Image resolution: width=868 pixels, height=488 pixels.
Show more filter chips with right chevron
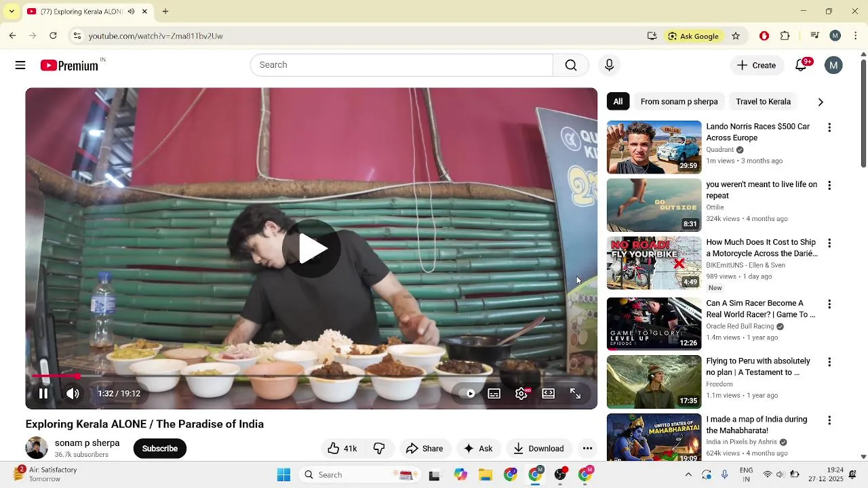821,102
